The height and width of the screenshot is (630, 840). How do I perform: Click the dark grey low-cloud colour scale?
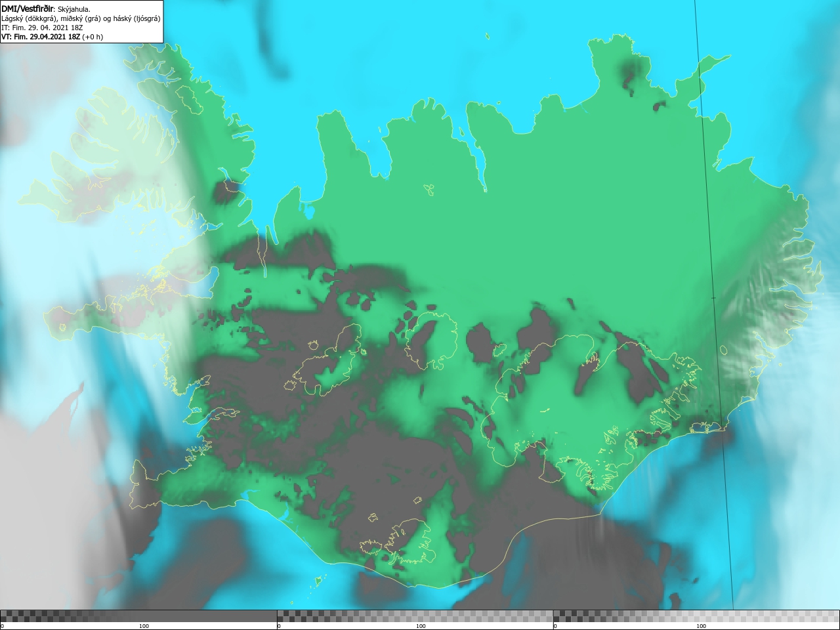138,616
